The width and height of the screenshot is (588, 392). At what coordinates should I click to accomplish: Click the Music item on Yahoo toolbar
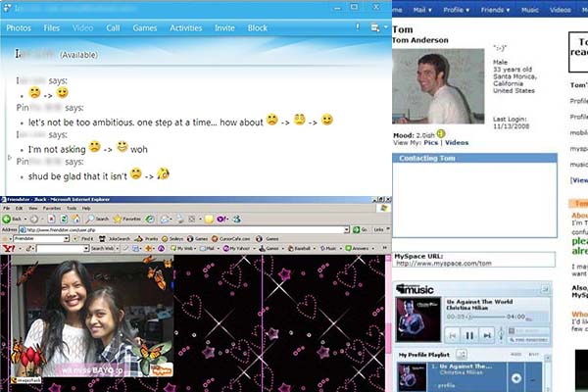(x=328, y=248)
